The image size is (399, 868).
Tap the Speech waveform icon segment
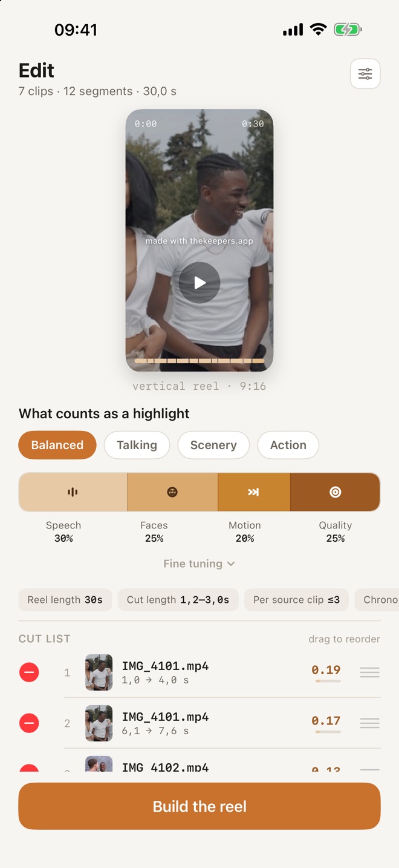coord(73,492)
